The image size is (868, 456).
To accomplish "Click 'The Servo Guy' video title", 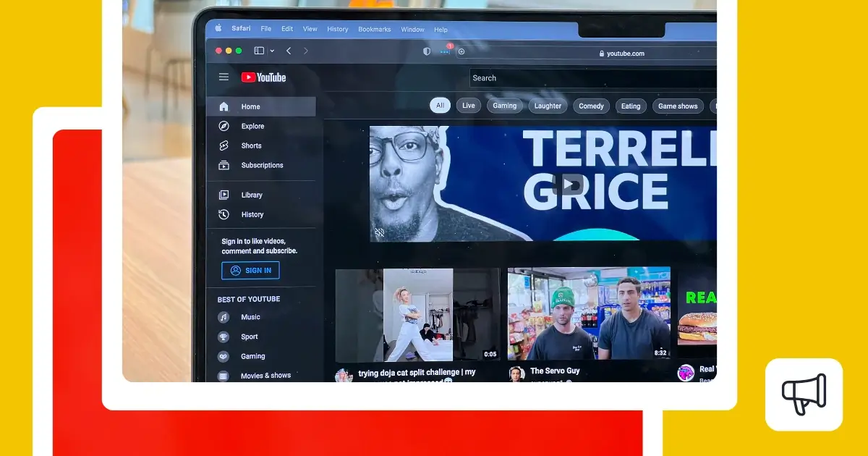I will coord(555,371).
